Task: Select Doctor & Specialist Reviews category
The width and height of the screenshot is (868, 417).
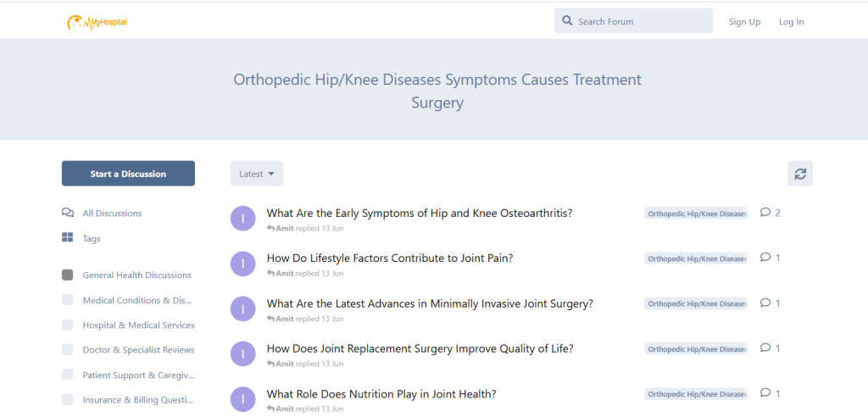Action: coord(138,350)
